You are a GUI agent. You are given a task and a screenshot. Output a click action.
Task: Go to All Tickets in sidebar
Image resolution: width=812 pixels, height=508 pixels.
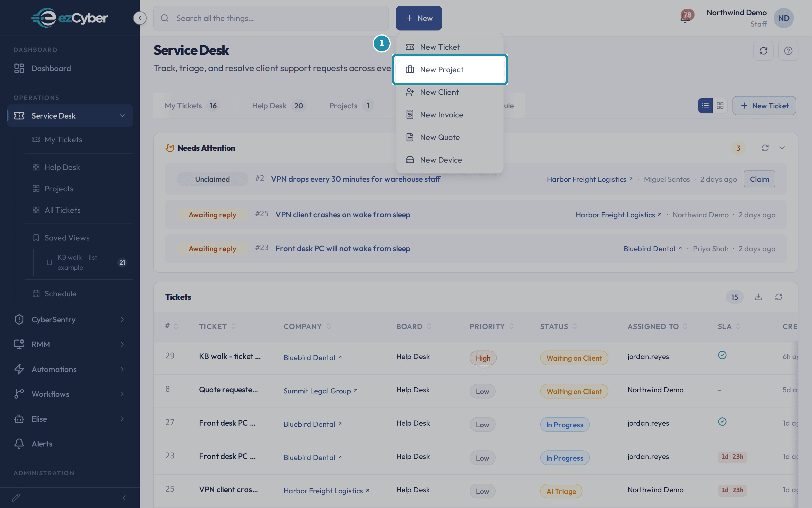(x=79, y=210)
